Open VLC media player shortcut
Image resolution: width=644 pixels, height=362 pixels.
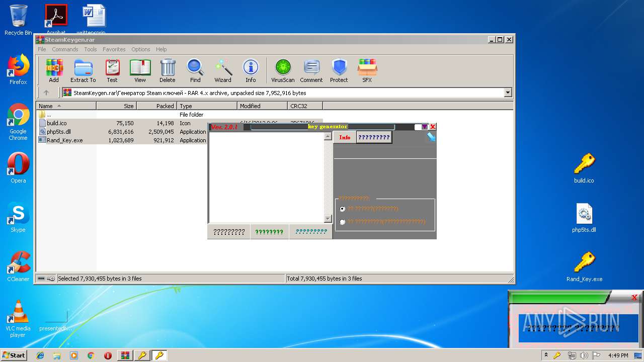tap(18, 319)
